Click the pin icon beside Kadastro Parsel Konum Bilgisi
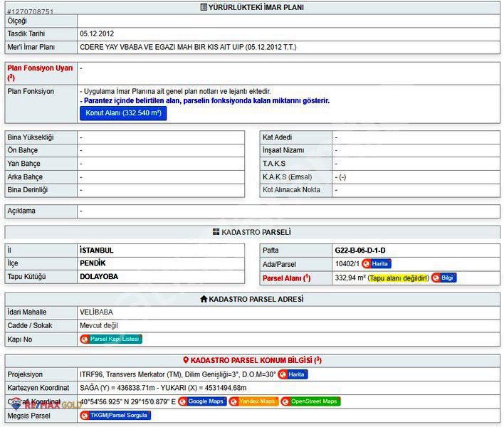504x427 pixels. pyautogui.click(x=186, y=360)
